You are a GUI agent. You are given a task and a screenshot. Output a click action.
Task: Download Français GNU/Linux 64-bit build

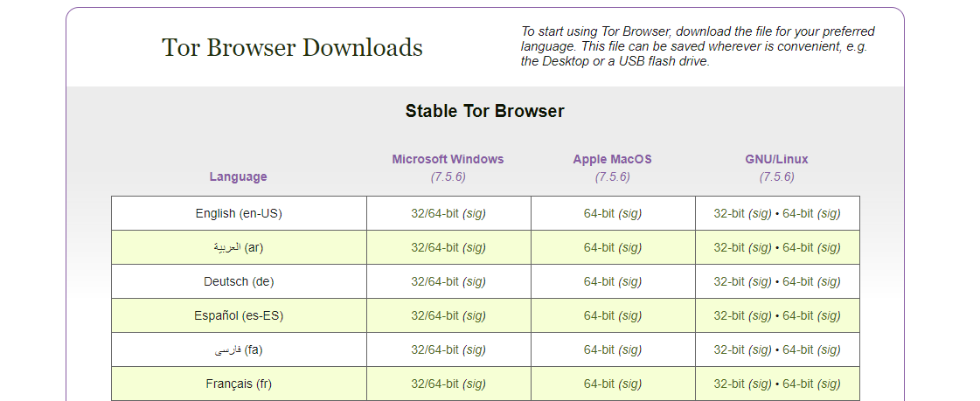click(798, 384)
